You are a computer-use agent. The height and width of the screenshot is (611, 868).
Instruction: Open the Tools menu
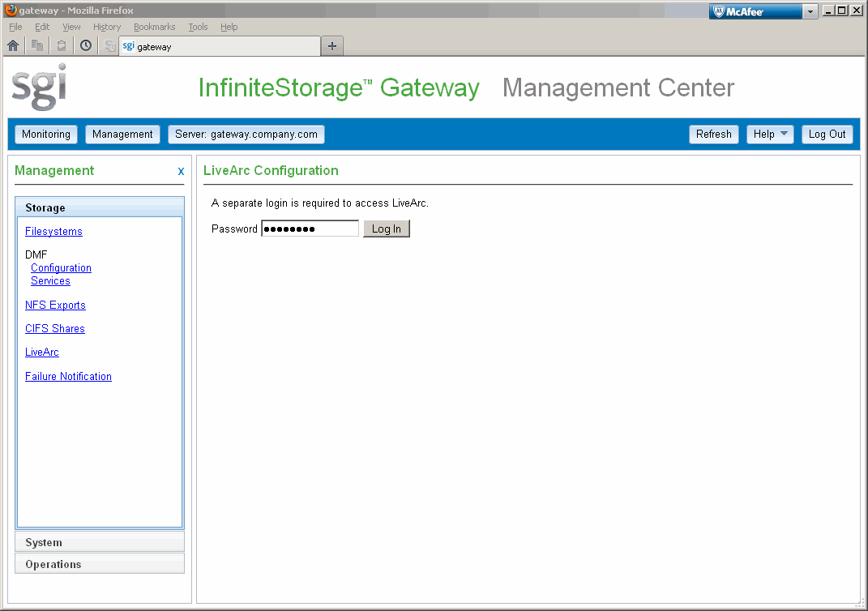pos(198,27)
